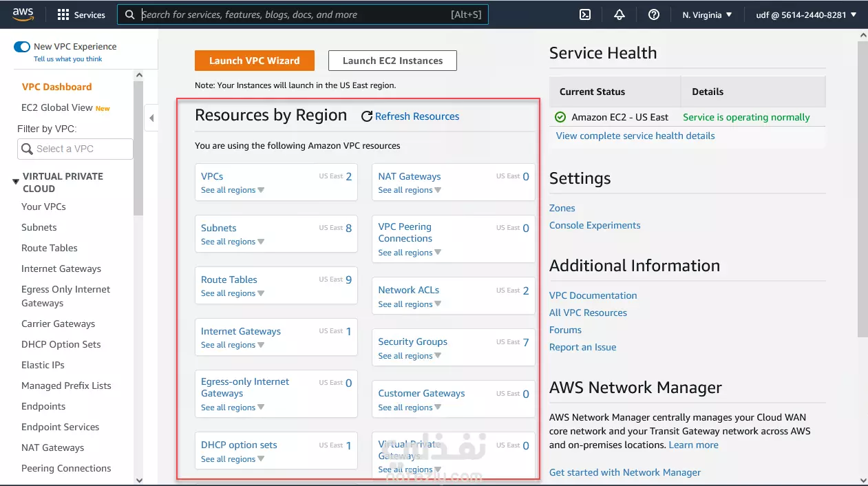The width and height of the screenshot is (868, 486).
Task: Open the Security Groups resource link
Action: 413,341
